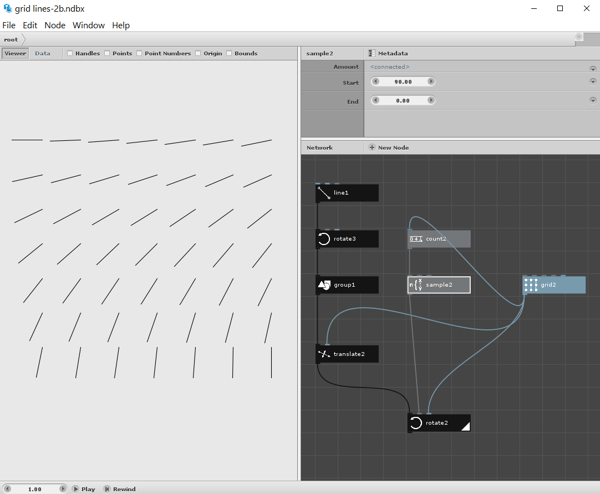Switch to the Data tab
Screen dimensions: 600x494
[x=42, y=53]
